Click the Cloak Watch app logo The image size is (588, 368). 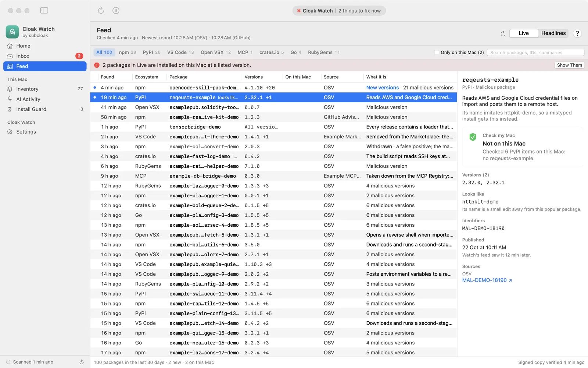12,32
